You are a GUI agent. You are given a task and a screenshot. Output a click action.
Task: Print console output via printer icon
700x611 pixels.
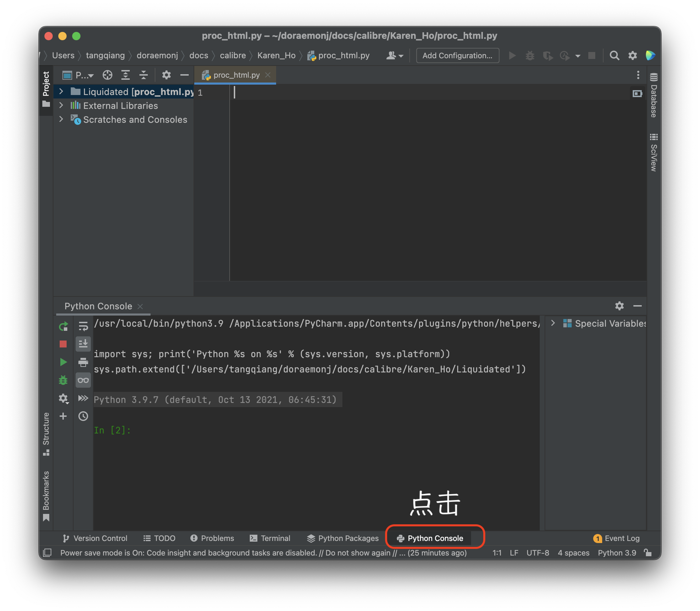point(83,362)
